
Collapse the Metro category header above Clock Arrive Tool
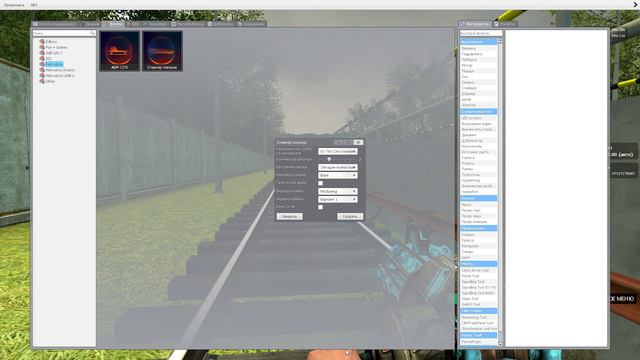click(x=478, y=264)
